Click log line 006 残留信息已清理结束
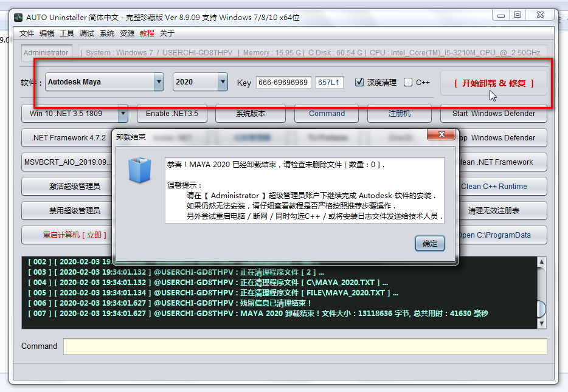The image size is (568, 392). [170, 303]
